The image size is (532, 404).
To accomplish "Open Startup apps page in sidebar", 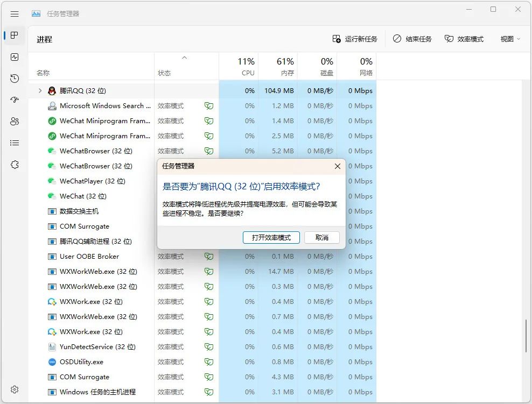I will (x=15, y=100).
